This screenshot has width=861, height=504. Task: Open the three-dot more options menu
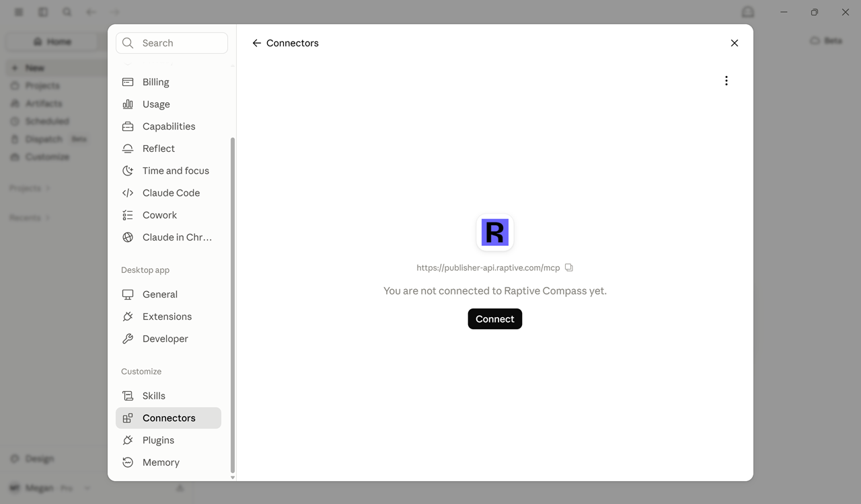tap(726, 81)
